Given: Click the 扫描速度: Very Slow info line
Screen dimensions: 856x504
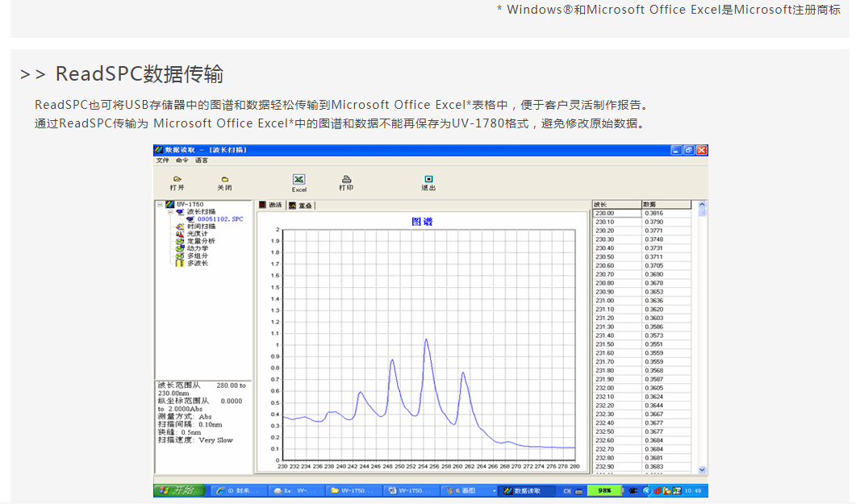Looking at the screenshot, I should click(195, 440).
